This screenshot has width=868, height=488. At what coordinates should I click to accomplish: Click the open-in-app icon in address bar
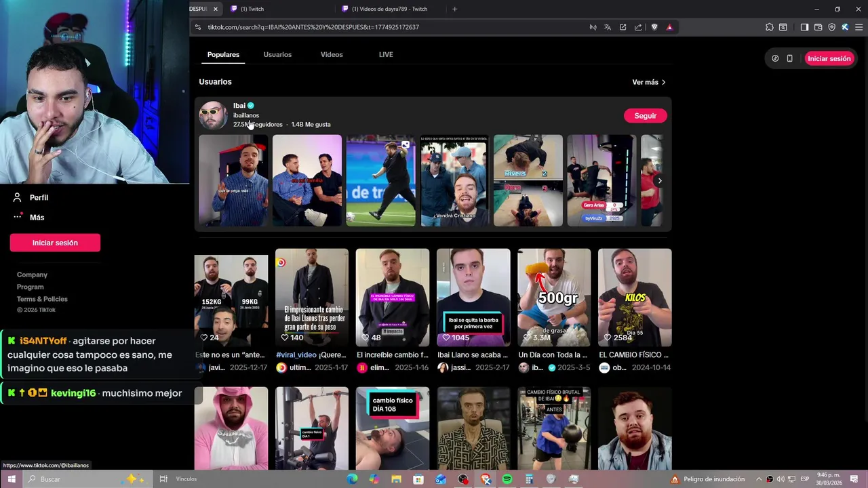tap(623, 27)
